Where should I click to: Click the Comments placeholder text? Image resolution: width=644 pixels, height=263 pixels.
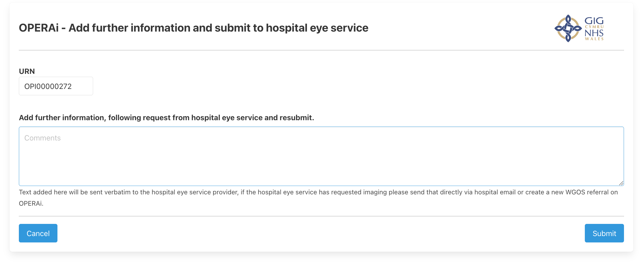click(42, 138)
